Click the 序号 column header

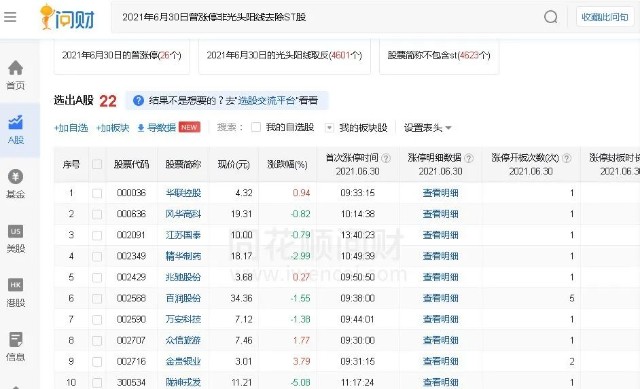click(71, 164)
